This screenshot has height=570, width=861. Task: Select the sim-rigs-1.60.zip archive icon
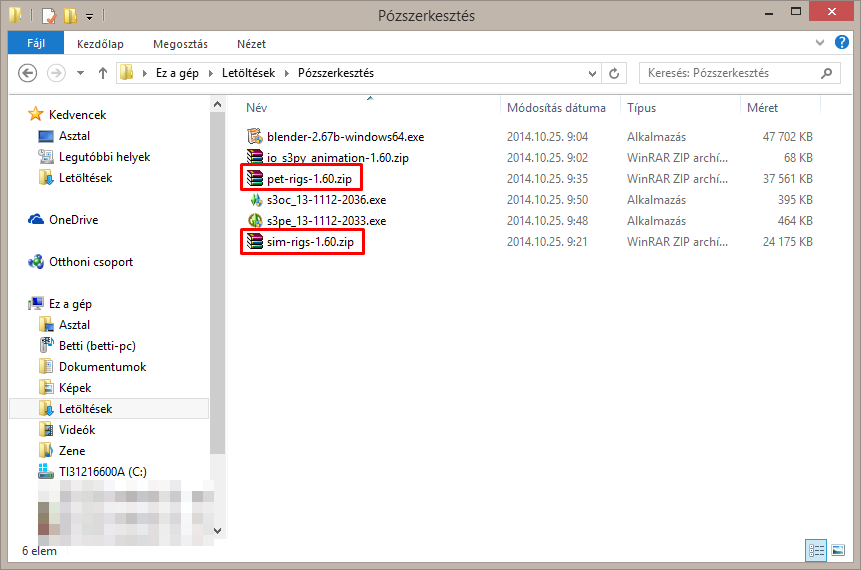pyautogui.click(x=255, y=241)
